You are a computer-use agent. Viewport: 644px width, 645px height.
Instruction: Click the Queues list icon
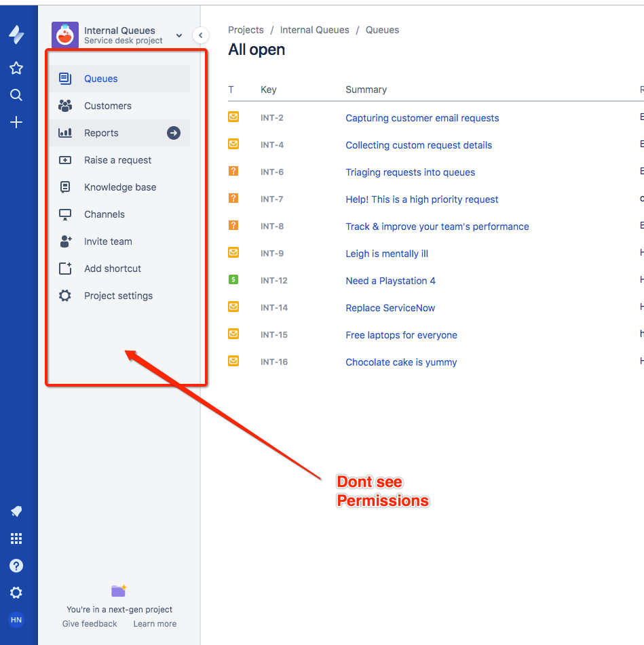click(x=65, y=79)
